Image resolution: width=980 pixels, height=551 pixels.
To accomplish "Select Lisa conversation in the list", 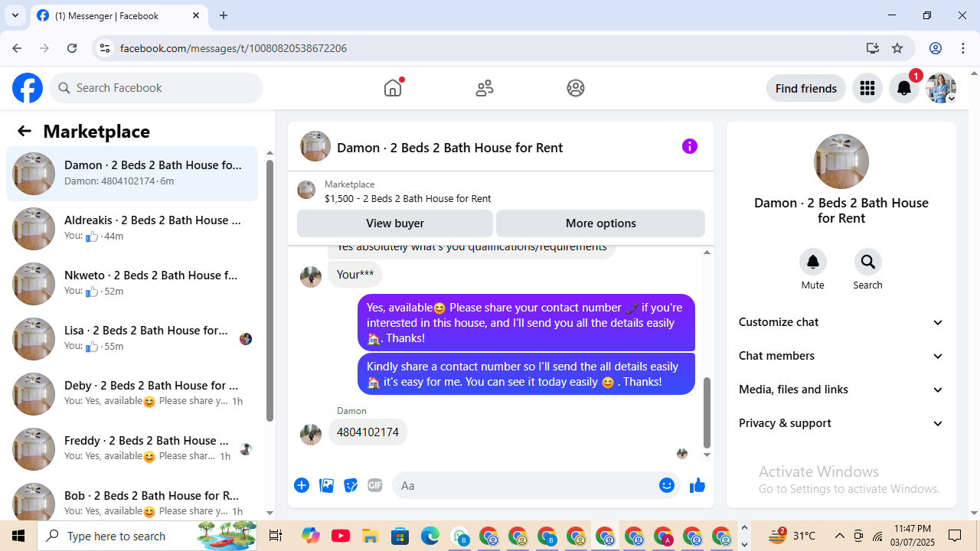I will pyautogui.click(x=132, y=339).
